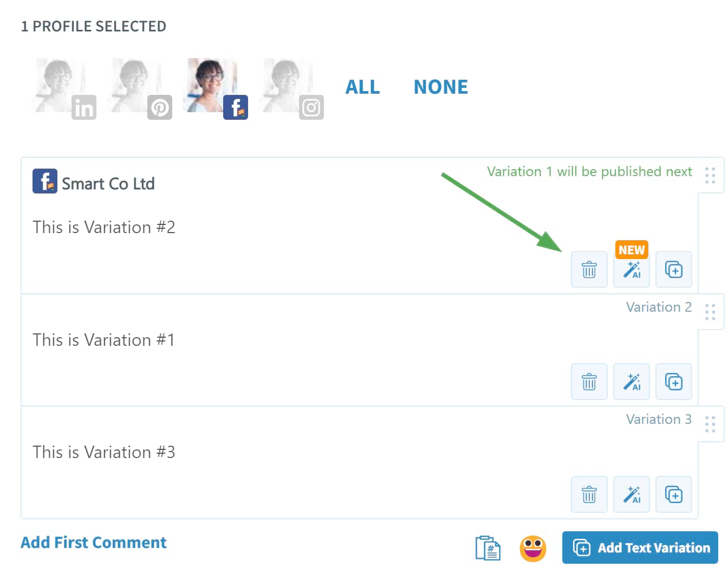
Task: Click Add Text Variation button
Action: click(x=640, y=548)
